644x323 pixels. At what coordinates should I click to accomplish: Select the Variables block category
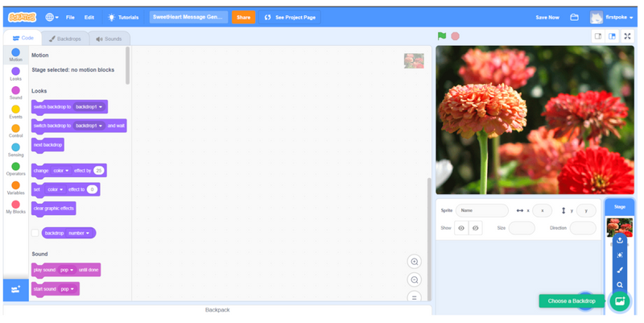pos(15,188)
